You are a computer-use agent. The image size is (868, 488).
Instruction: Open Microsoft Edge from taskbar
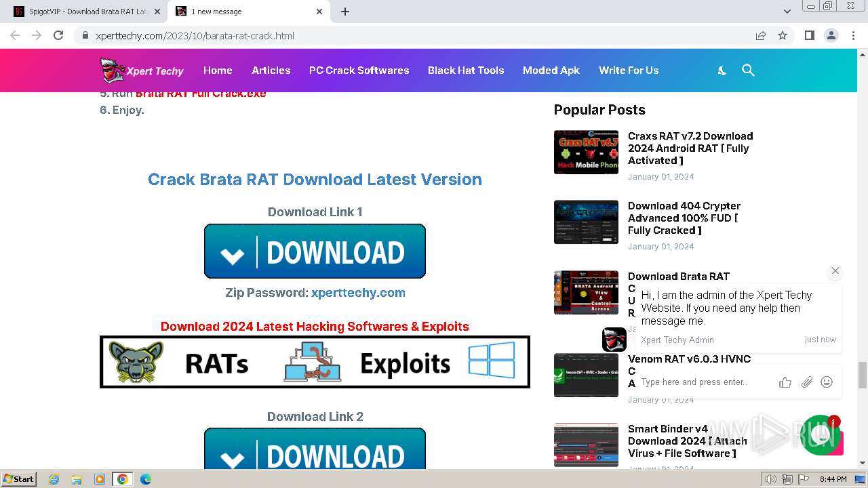(x=146, y=479)
